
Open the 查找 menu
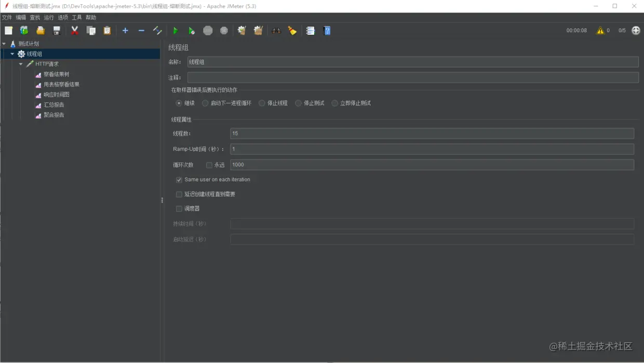[x=35, y=18]
